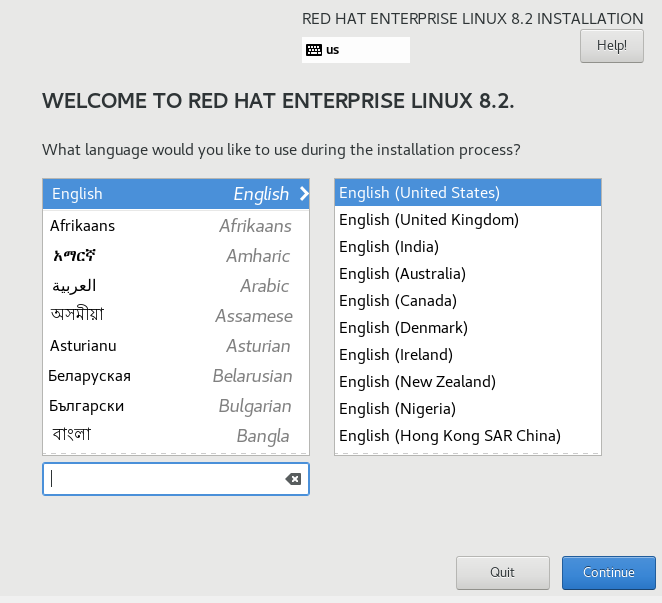Quit the installation
The height and width of the screenshot is (603, 662).
click(x=502, y=573)
